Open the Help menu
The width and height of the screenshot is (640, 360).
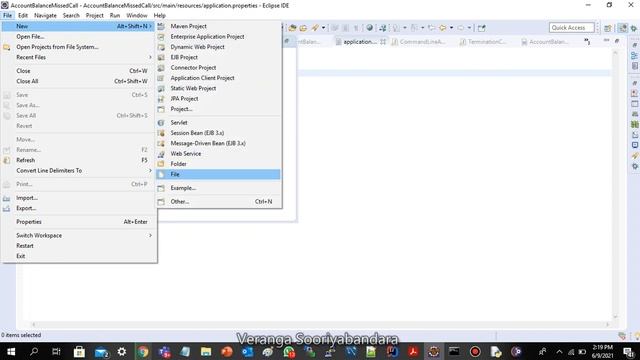coord(160,16)
